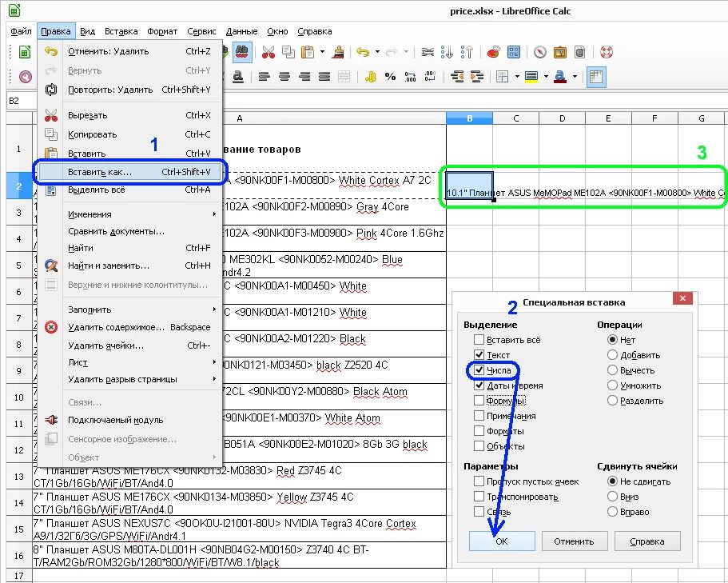
Task: Toggle 'Числа' checkbox
Action: click(479, 370)
